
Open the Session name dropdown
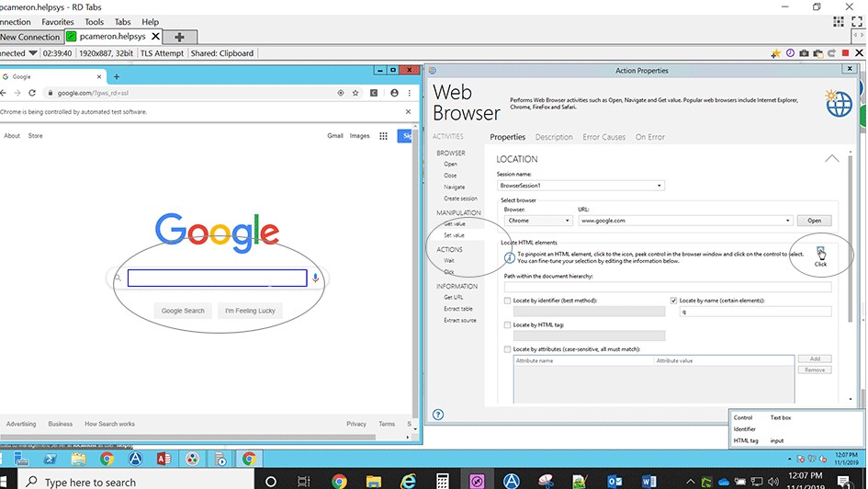click(659, 186)
